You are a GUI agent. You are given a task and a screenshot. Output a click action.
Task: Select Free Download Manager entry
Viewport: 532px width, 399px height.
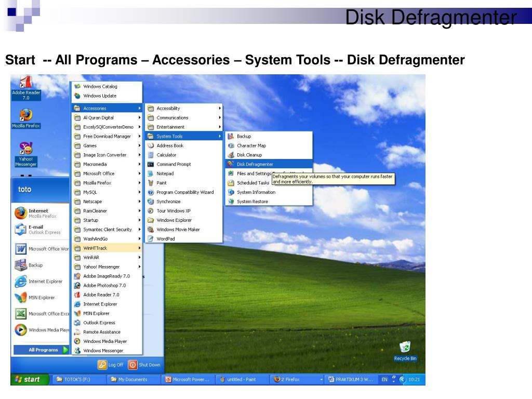click(x=107, y=137)
